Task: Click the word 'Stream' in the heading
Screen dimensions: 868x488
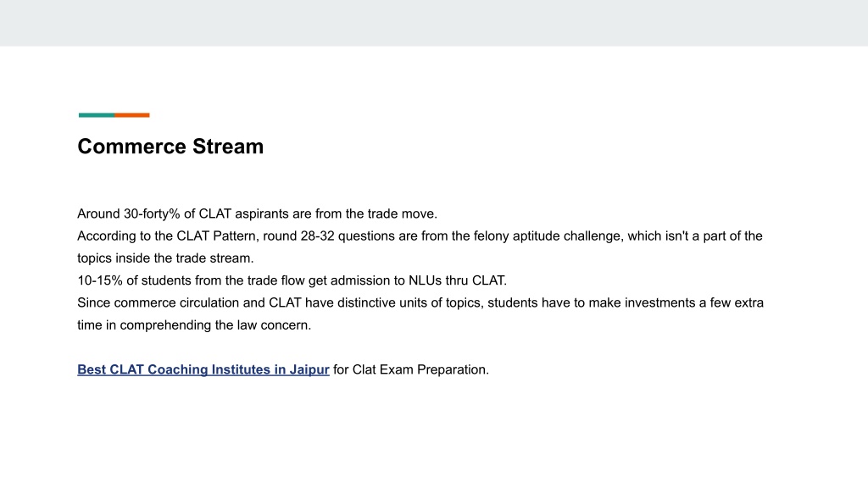Action: (228, 147)
